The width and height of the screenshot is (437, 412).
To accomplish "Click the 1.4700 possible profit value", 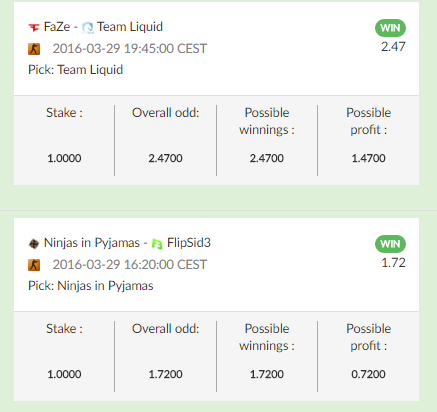I will (x=368, y=158).
